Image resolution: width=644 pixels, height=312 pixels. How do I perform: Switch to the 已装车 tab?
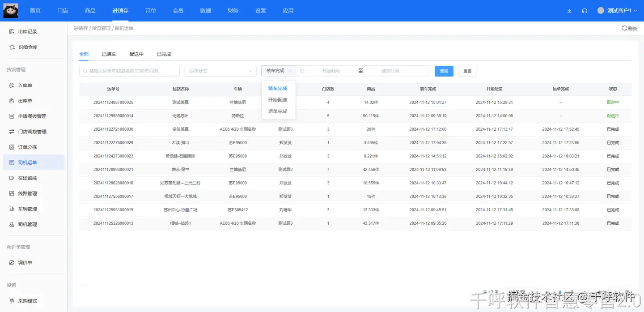109,54
